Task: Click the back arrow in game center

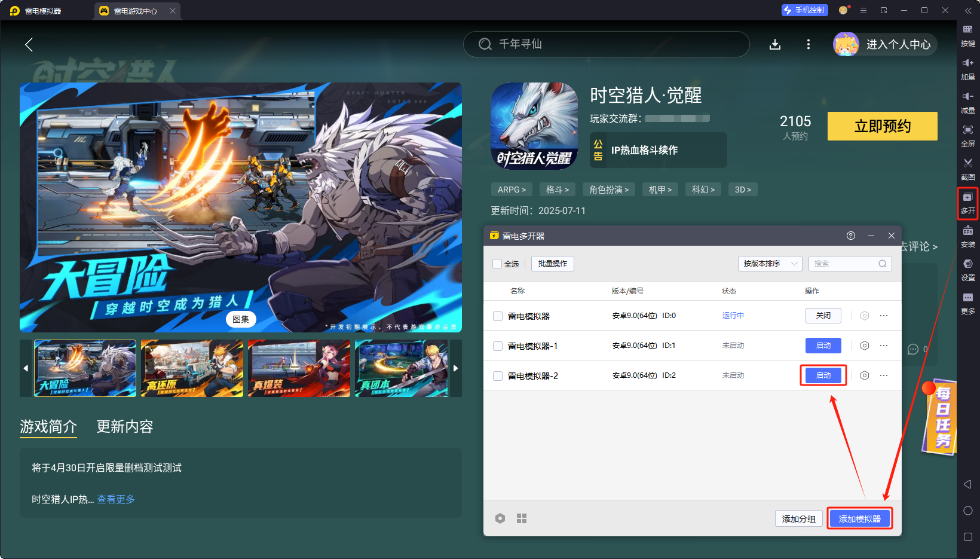Action: [x=29, y=44]
